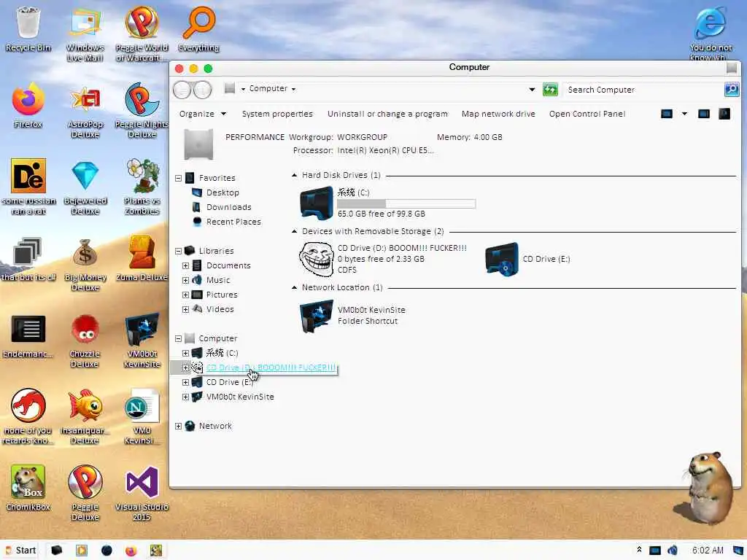Expand the Network tree node
The height and width of the screenshot is (560, 747).
(178, 426)
